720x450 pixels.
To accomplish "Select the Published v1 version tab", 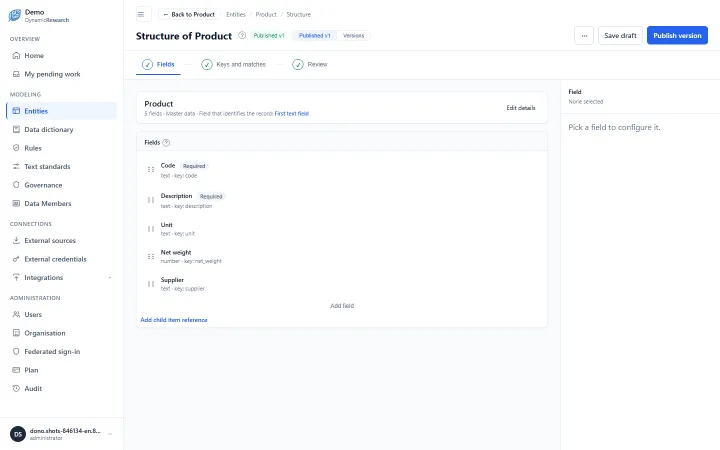I will (315, 35).
